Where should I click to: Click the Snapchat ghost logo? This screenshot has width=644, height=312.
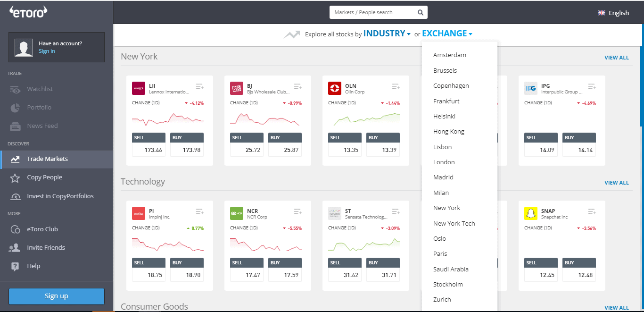(531, 213)
